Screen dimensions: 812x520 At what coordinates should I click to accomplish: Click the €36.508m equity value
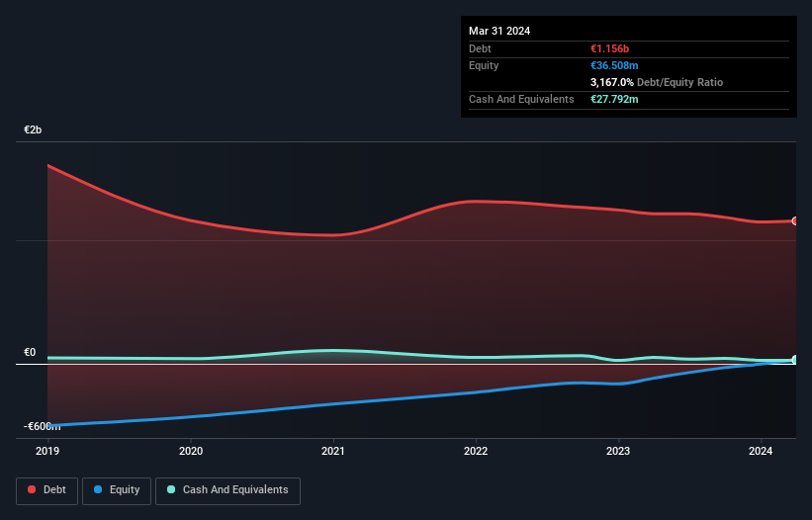point(614,65)
